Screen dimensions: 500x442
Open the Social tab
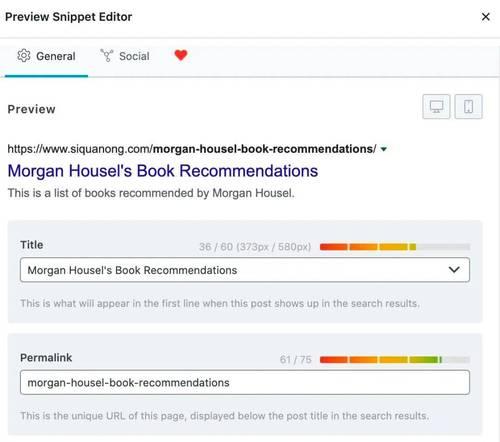[125, 56]
